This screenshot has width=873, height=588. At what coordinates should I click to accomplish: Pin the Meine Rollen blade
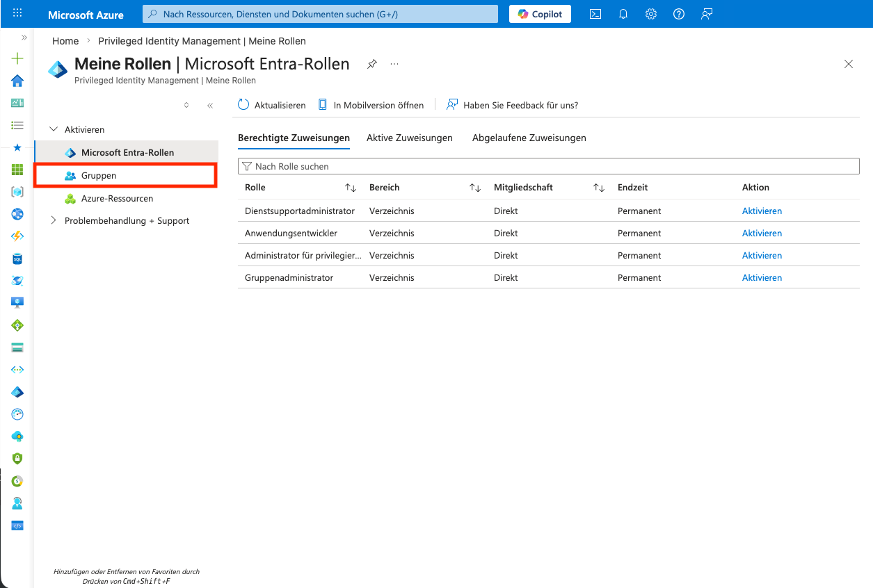pyautogui.click(x=372, y=64)
